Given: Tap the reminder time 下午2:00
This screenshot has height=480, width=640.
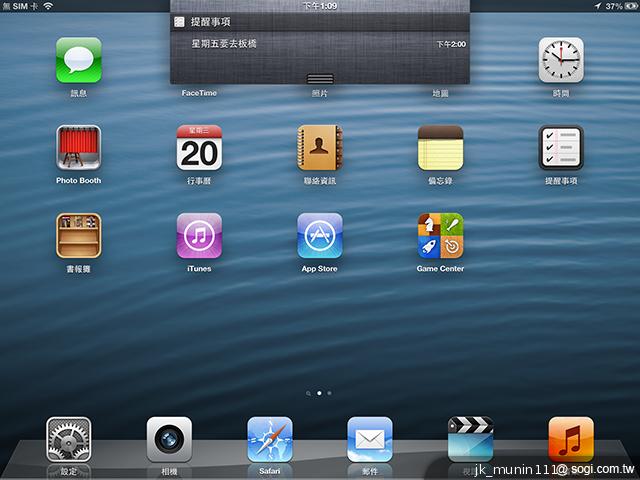Looking at the screenshot, I should [x=451, y=44].
